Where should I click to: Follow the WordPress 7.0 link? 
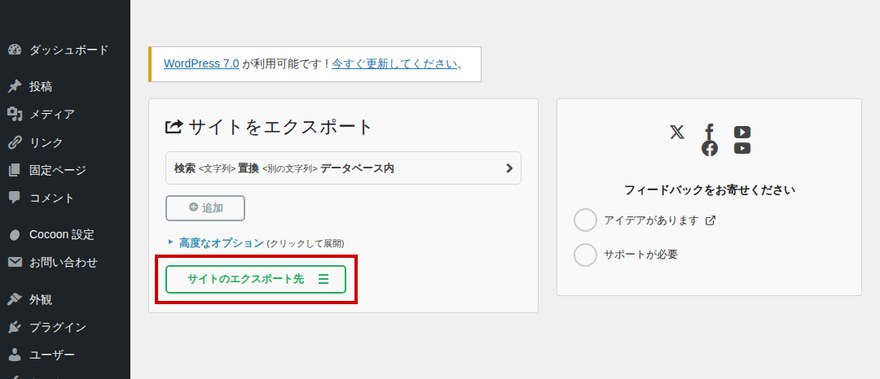(201, 63)
